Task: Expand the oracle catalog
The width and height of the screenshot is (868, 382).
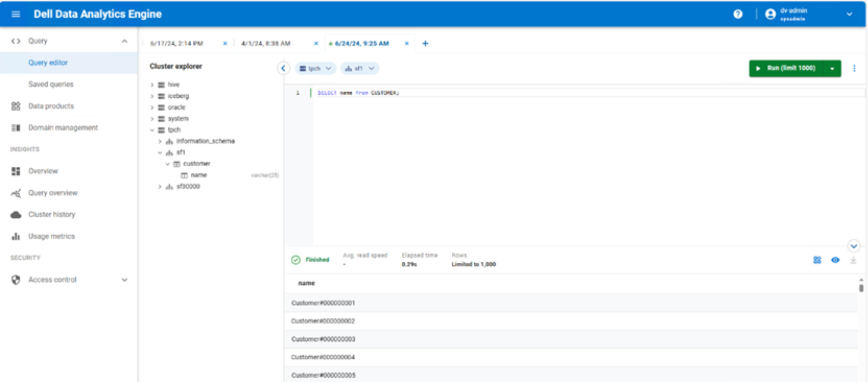Action: (152, 107)
